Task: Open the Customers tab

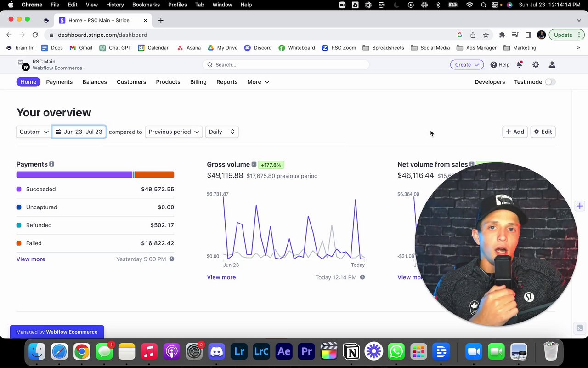Action: (x=131, y=82)
